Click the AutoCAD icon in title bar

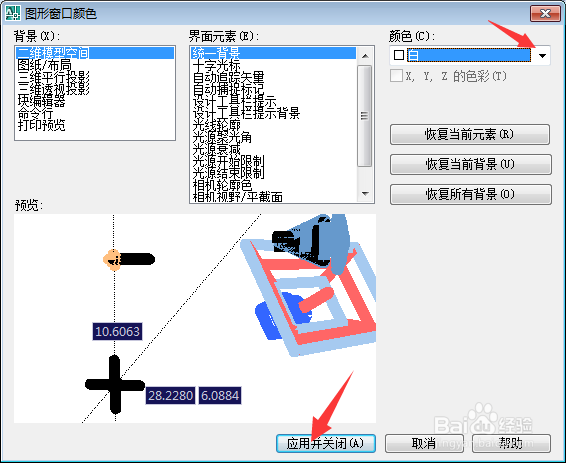[x=13, y=13]
